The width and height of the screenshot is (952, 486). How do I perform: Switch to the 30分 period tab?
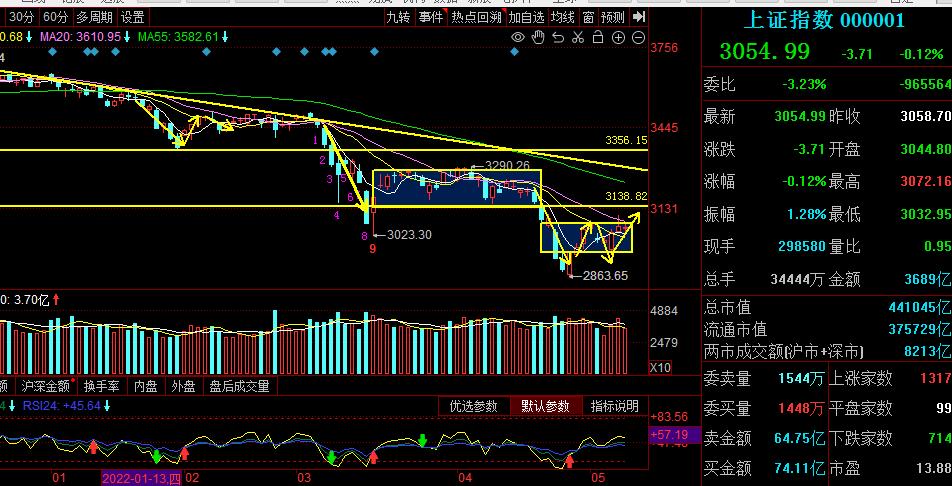(22, 17)
